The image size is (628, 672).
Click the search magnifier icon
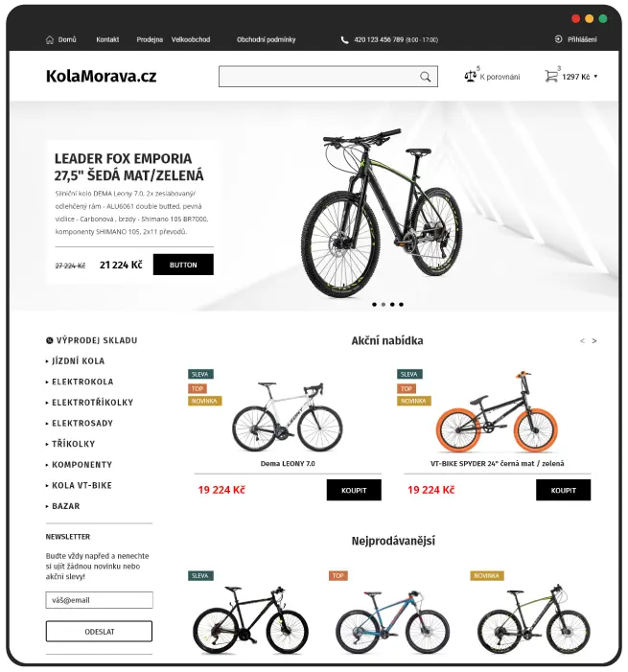(x=426, y=77)
